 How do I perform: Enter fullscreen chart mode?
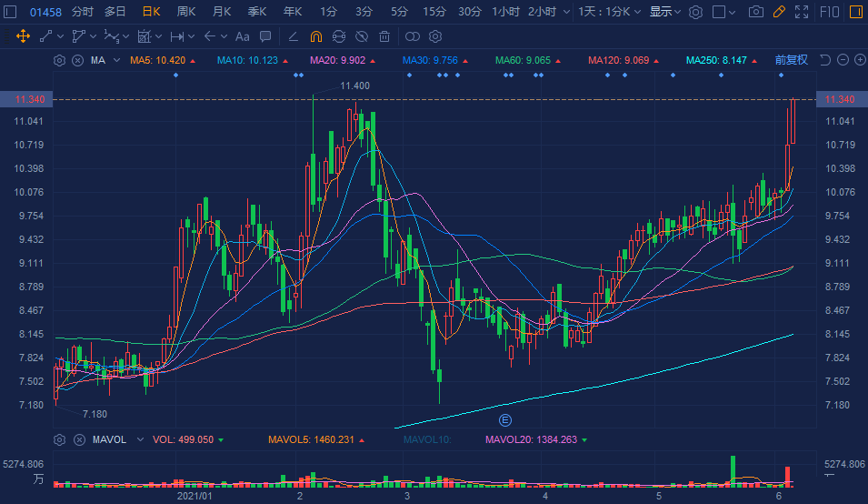point(800,12)
